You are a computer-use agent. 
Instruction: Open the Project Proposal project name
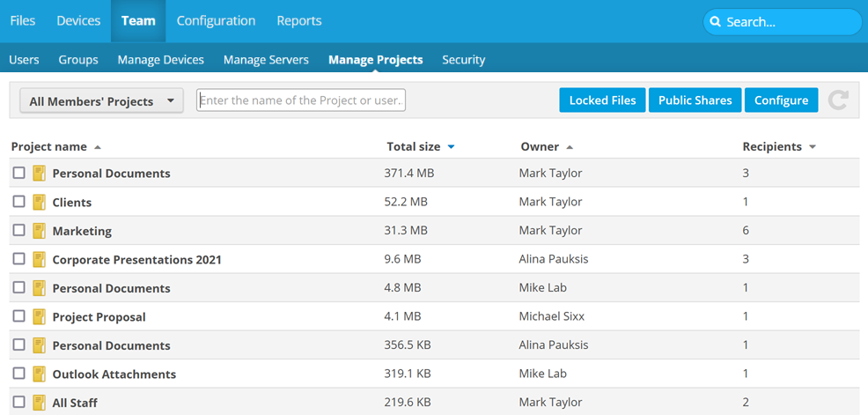pyautogui.click(x=99, y=317)
